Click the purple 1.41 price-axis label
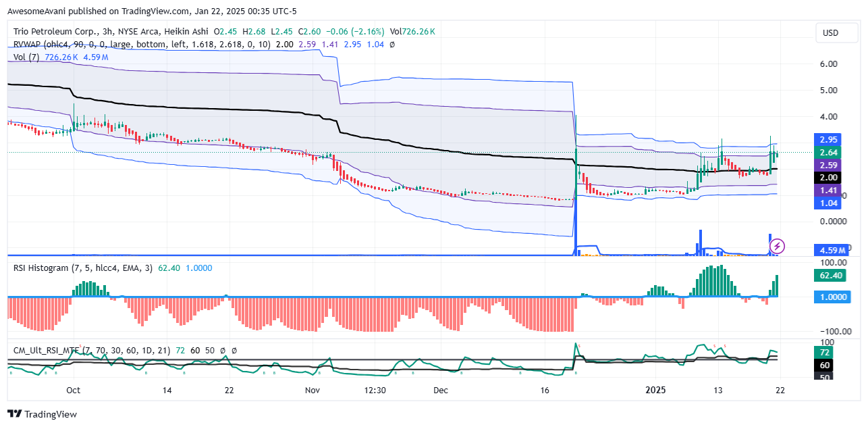 (x=828, y=191)
